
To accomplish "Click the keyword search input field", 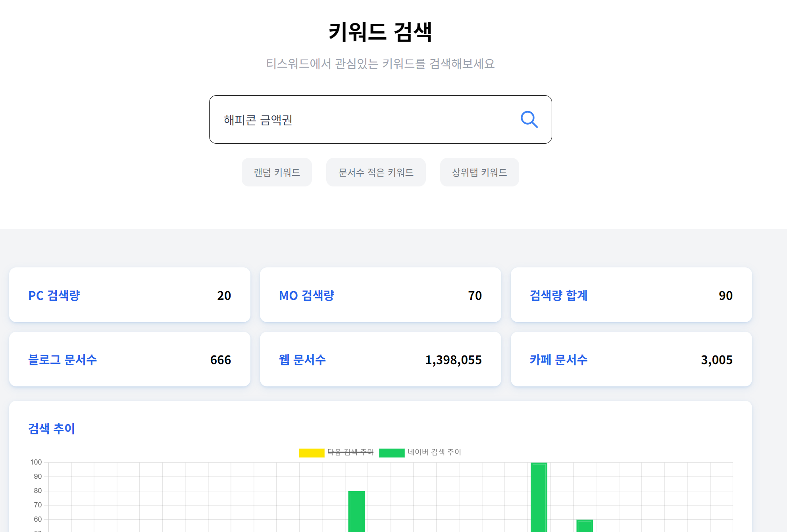I will (357, 119).
